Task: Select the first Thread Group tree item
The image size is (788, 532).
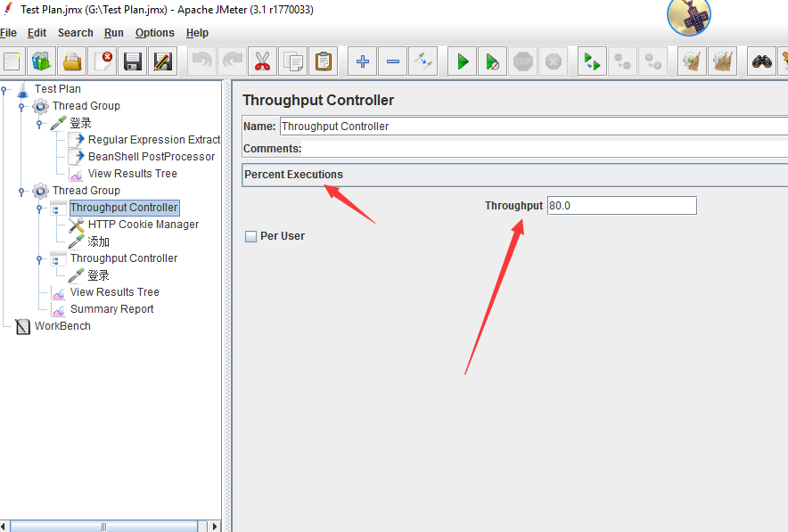Action: pos(86,106)
